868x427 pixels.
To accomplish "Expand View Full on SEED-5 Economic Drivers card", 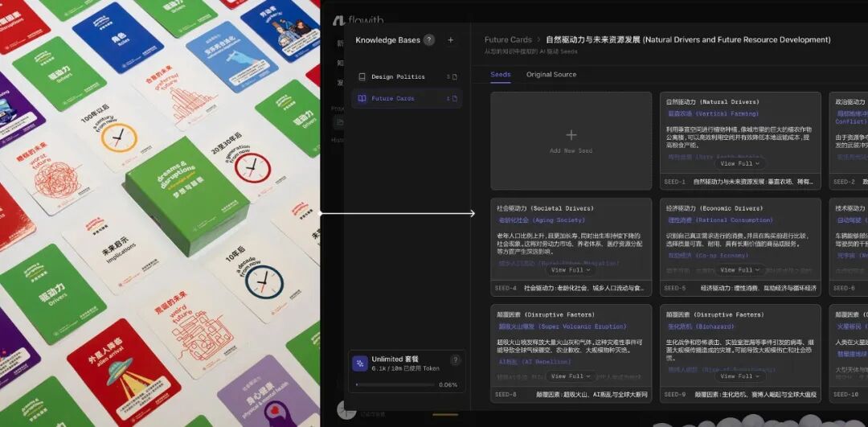I will (x=740, y=269).
